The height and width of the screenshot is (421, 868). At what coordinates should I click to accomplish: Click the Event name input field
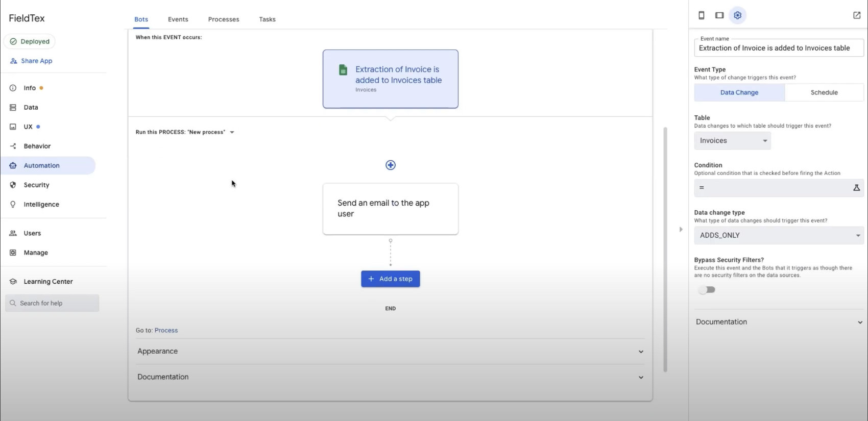pyautogui.click(x=778, y=48)
